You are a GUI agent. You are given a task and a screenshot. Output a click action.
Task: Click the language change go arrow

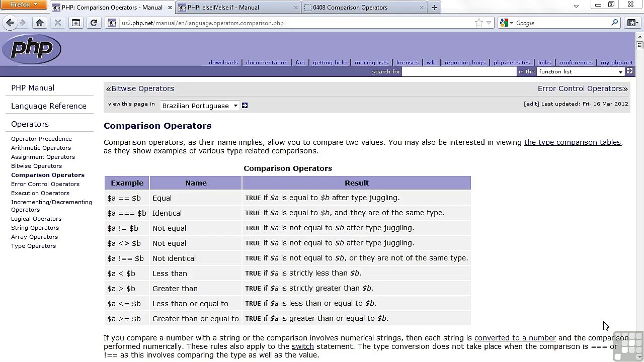point(245,106)
